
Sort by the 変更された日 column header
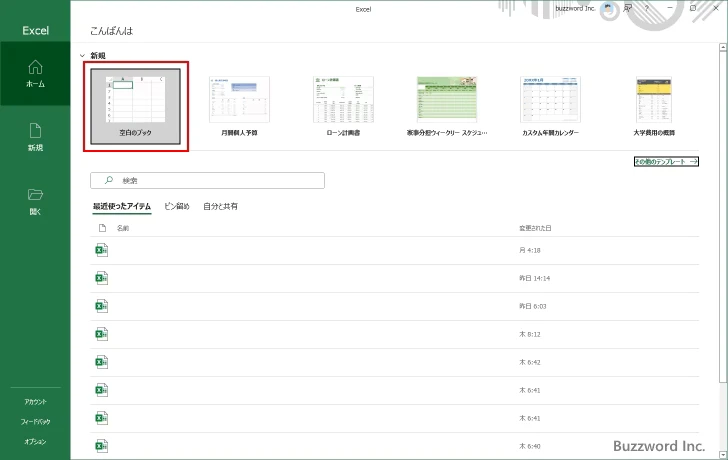click(x=535, y=228)
